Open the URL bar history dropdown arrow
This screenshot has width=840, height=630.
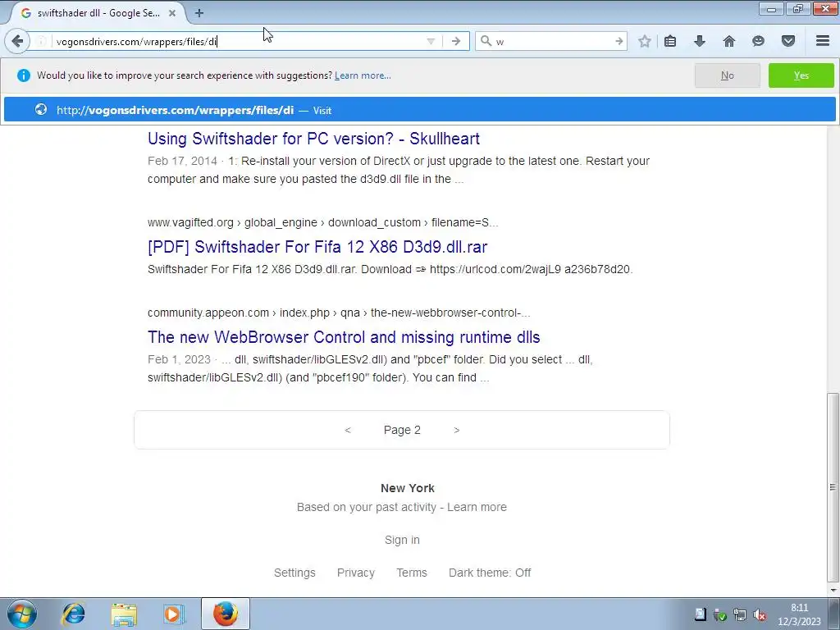pos(430,41)
